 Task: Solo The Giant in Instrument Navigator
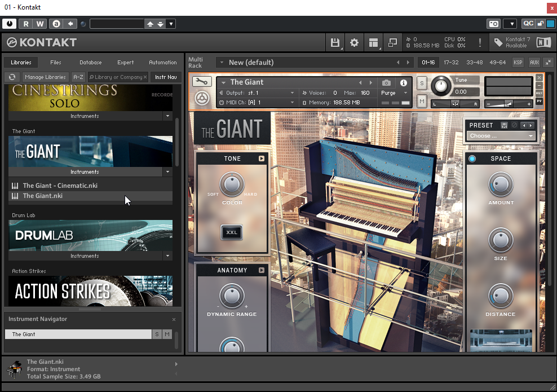coord(157,334)
